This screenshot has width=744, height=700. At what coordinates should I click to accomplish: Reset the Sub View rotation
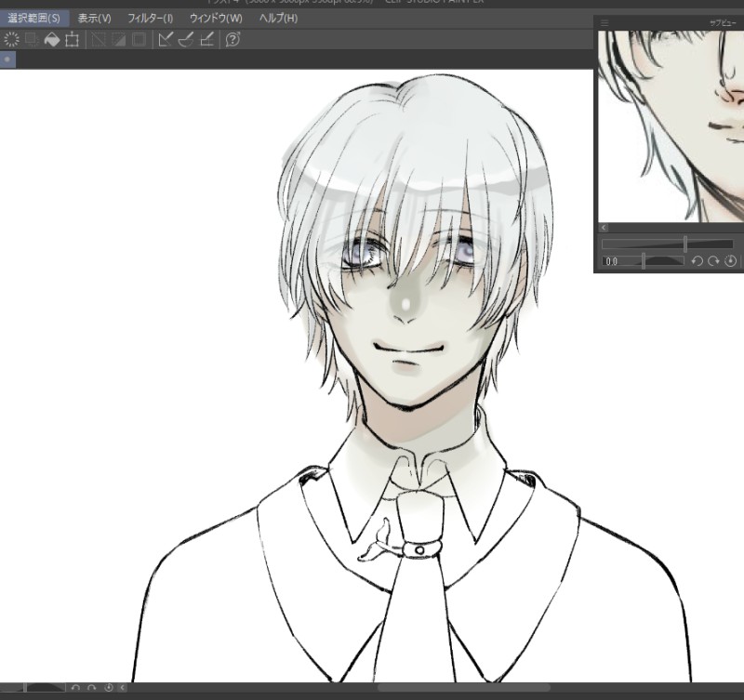click(x=731, y=261)
